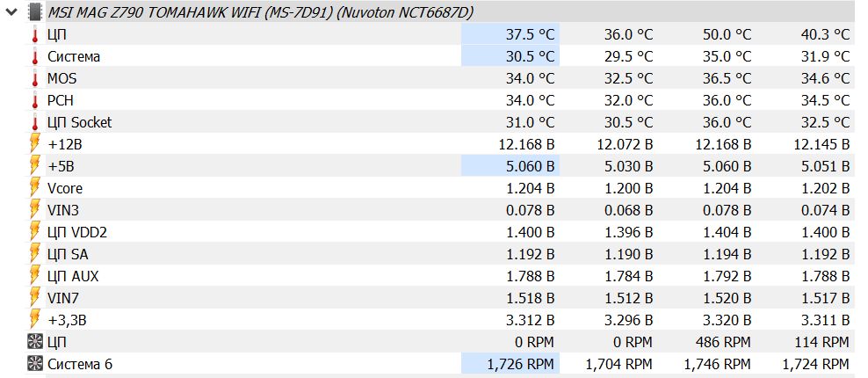Click the VIN7 average value 1.517 В
868x378 pixels.
(825, 298)
